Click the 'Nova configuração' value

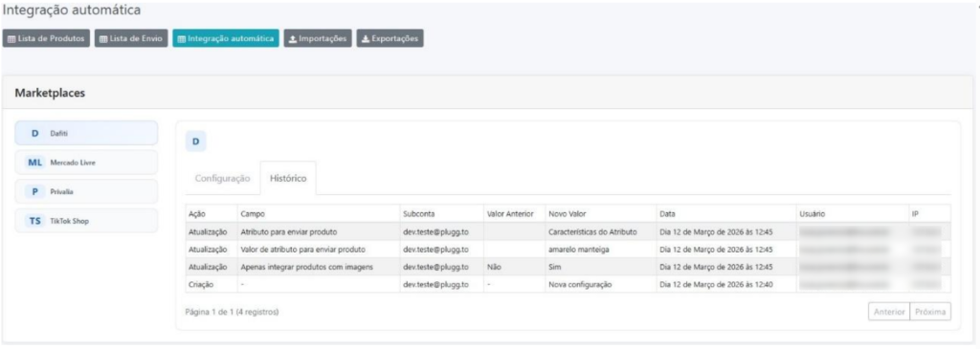(579, 284)
